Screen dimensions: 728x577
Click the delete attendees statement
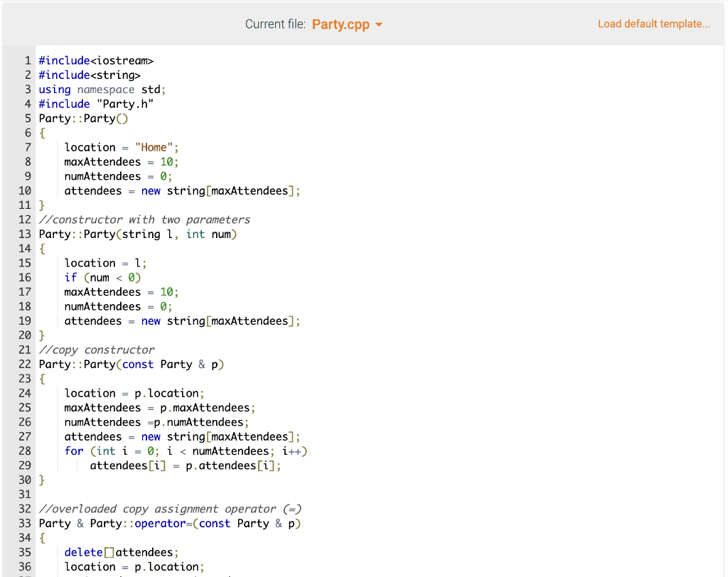click(119, 552)
